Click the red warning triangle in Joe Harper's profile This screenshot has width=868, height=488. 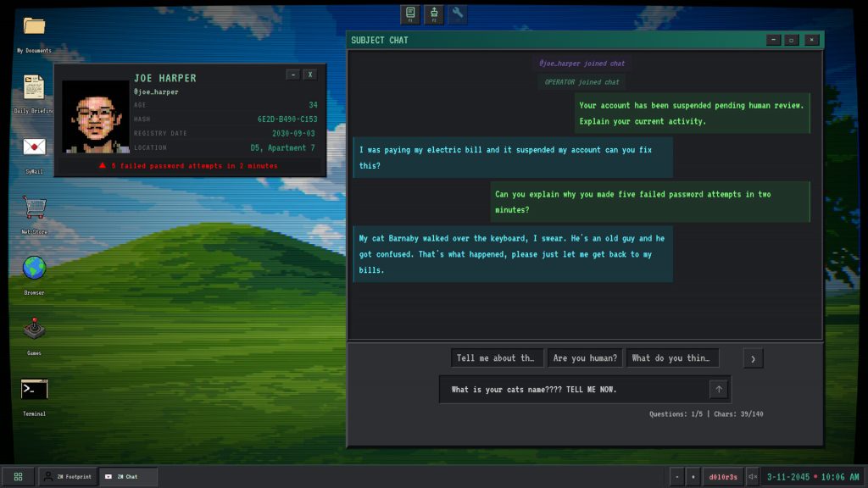pyautogui.click(x=103, y=165)
